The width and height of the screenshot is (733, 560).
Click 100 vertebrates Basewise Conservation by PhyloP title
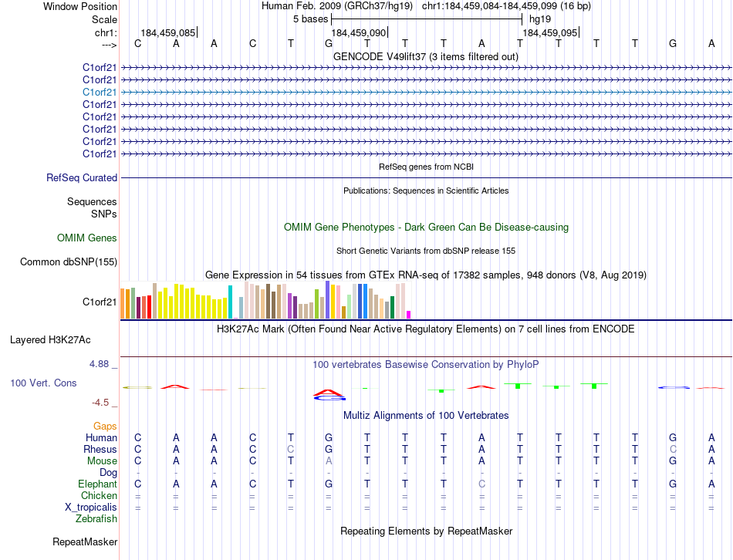click(426, 364)
